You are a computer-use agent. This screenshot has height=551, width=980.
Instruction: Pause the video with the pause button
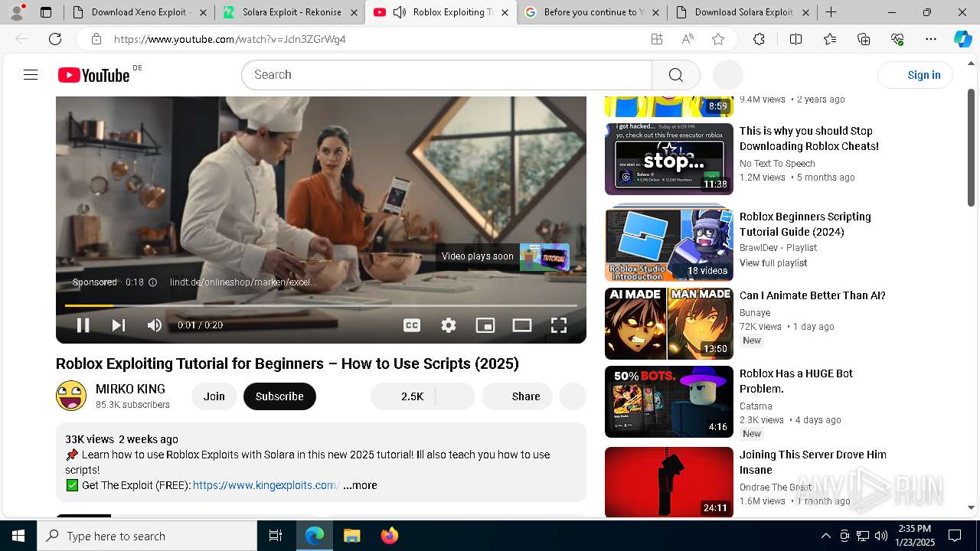[83, 325]
